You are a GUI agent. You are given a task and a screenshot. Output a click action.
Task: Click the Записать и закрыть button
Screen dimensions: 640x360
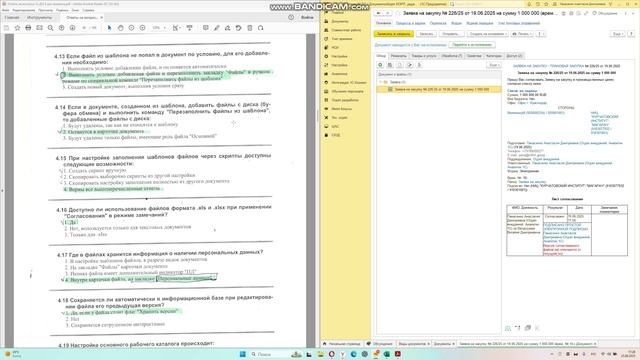tap(394, 34)
